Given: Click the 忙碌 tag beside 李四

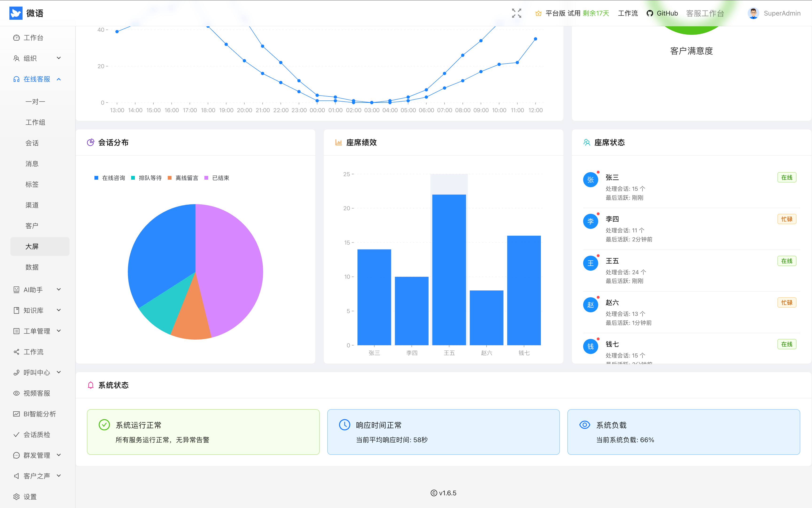Looking at the screenshot, I should (786, 219).
